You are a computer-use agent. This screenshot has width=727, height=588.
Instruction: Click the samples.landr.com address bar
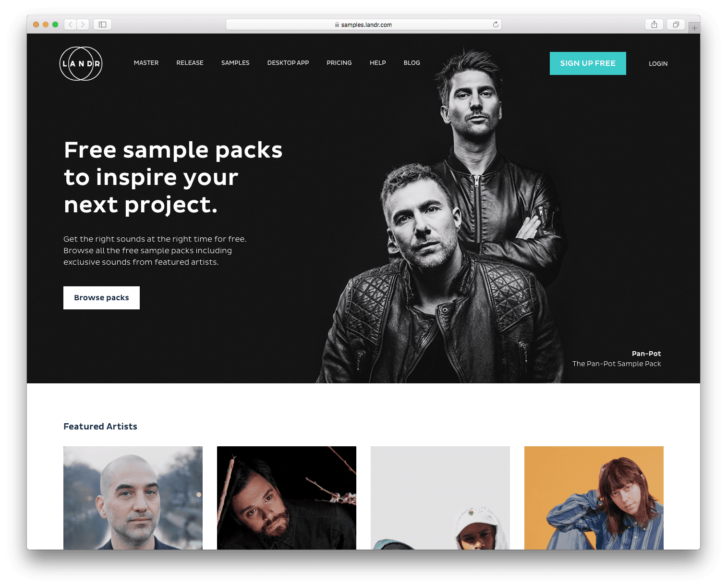[363, 24]
